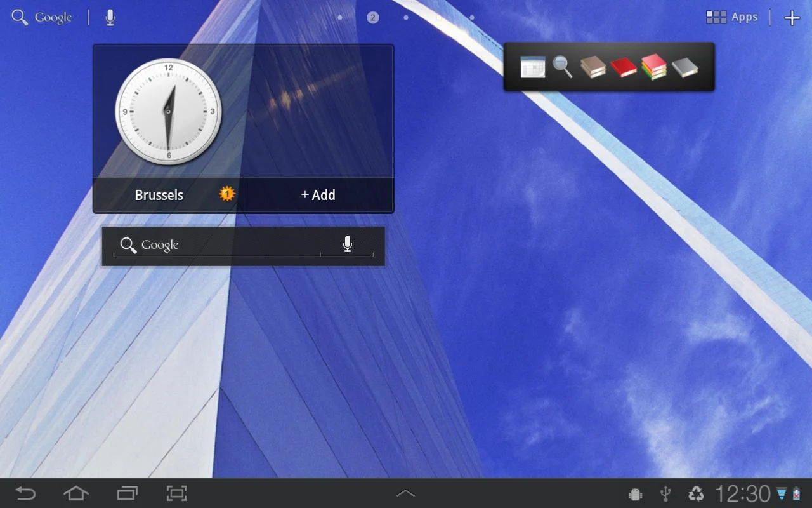This screenshot has height=508, width=812.
Task: Open the Apps drawer
Action: click(732, 17)
